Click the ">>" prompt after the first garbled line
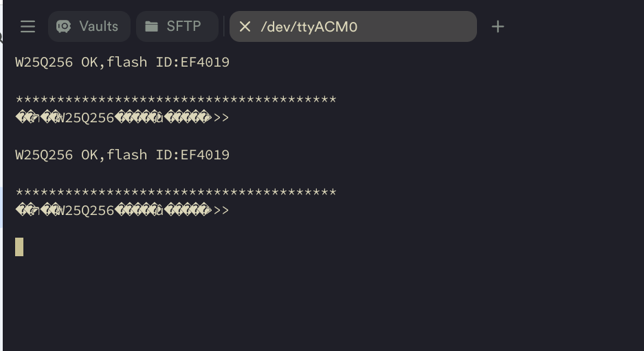Viewport: 644px width, 351px height. point(221,117)
